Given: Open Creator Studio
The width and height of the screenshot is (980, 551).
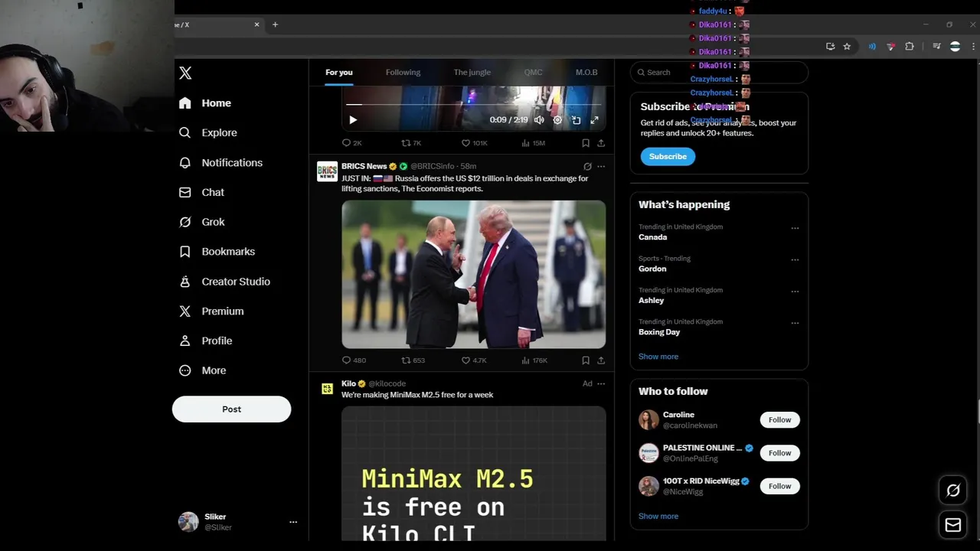Looking at the screenshot, I should [x=224, y=282].
